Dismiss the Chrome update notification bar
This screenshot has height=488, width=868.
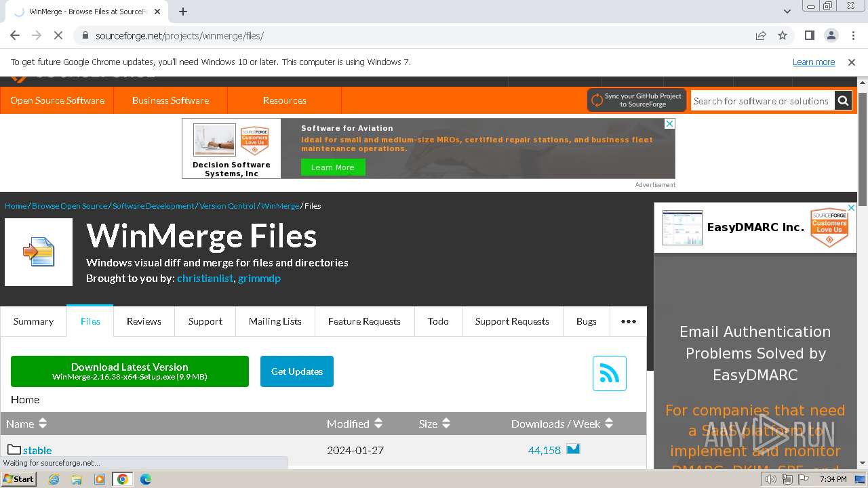point(852,62)
